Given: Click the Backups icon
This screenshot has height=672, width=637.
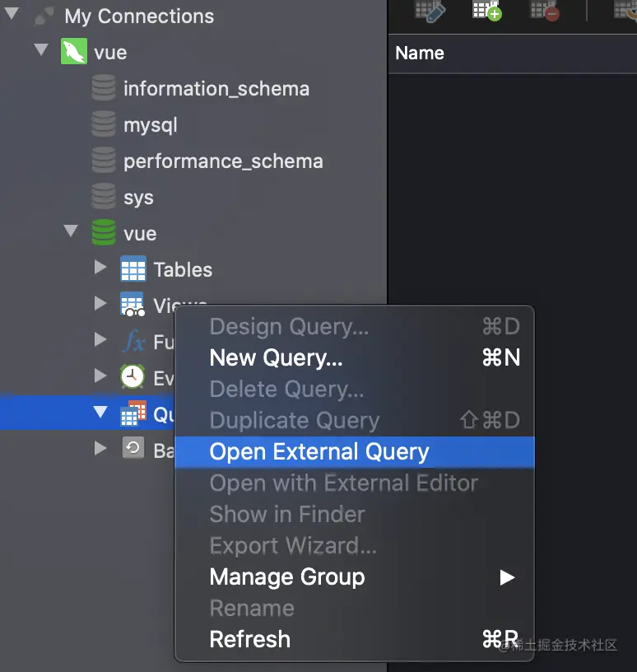Looking at the screenshot, I should (x=133, y=448).
